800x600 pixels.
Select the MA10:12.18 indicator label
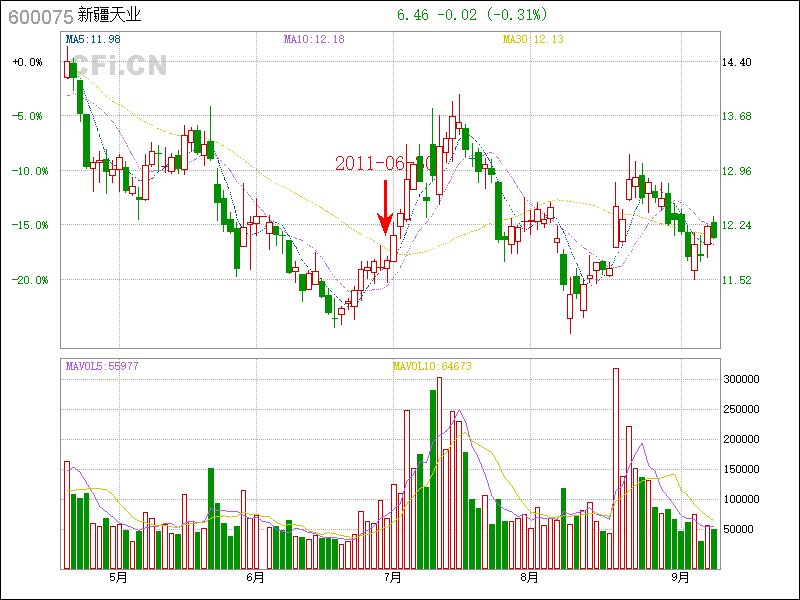tap(313, 39)
